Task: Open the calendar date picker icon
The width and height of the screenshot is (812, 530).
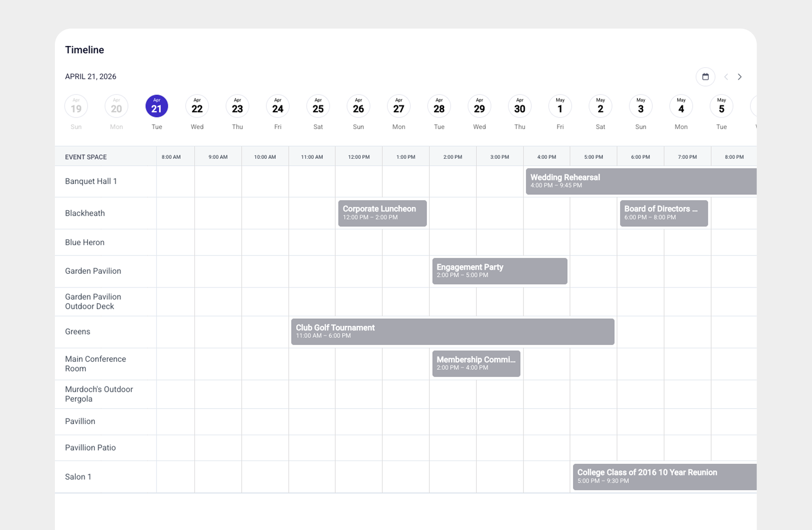Action: coord(705,77)
